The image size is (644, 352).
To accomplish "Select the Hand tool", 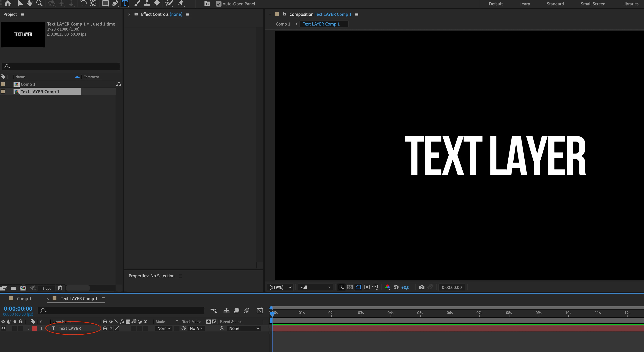I will pos(30,3).
